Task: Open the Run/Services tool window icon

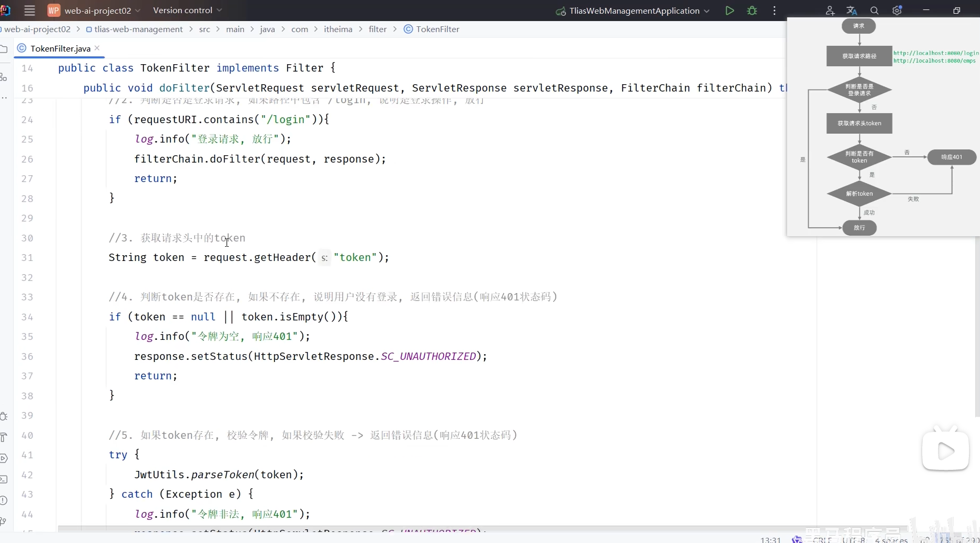Action: 4,458
